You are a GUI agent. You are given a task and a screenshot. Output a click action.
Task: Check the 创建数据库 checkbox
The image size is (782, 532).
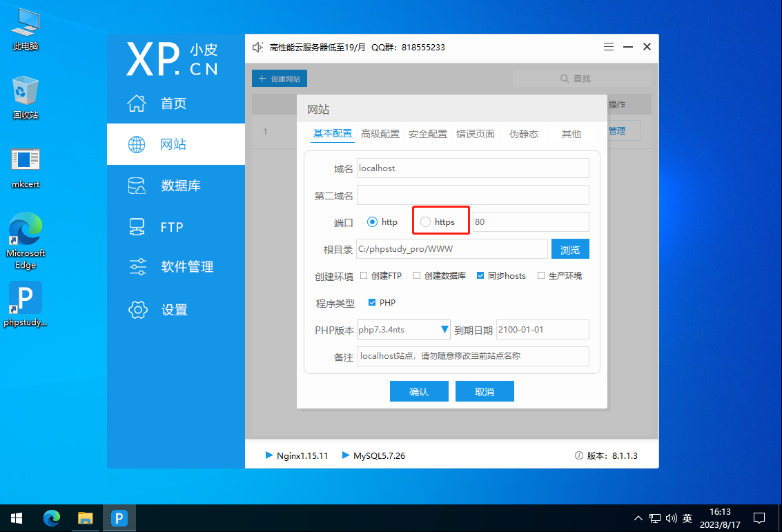click(x=417, y=275)
